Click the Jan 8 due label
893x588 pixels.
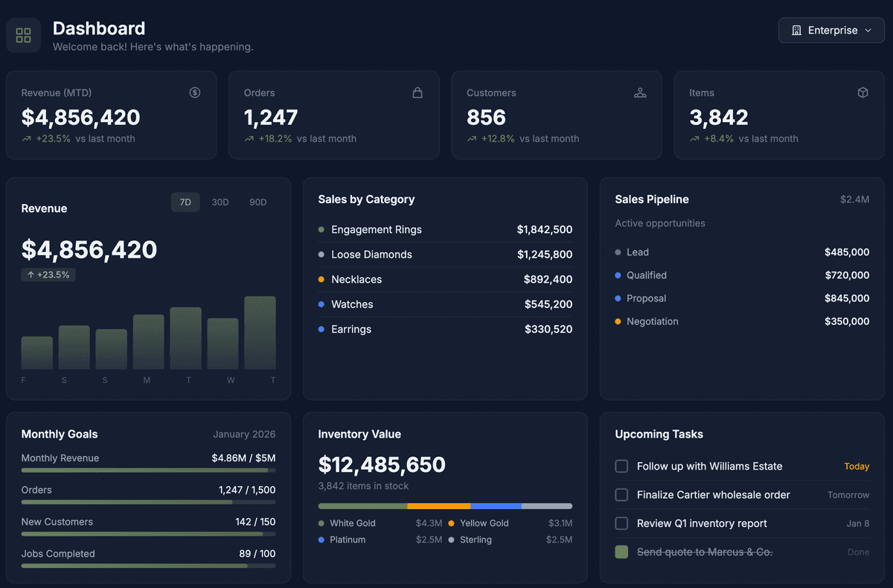tap(858, 523)
